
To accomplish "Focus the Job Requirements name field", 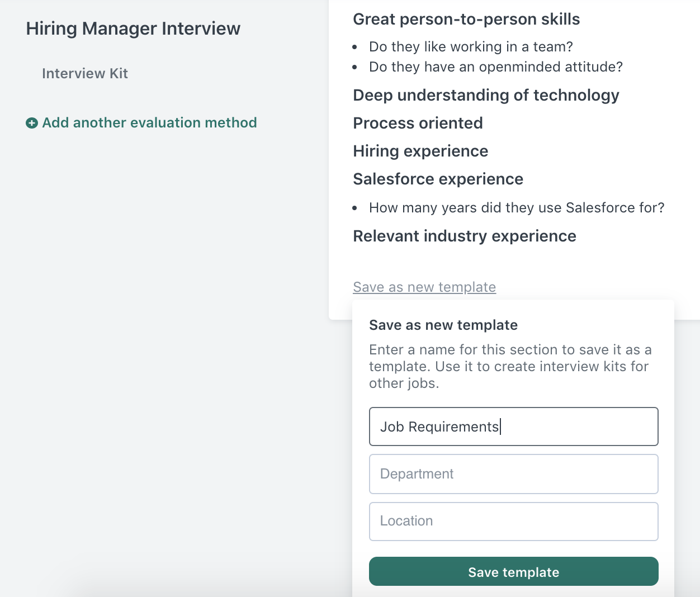I will pos(513,427).
